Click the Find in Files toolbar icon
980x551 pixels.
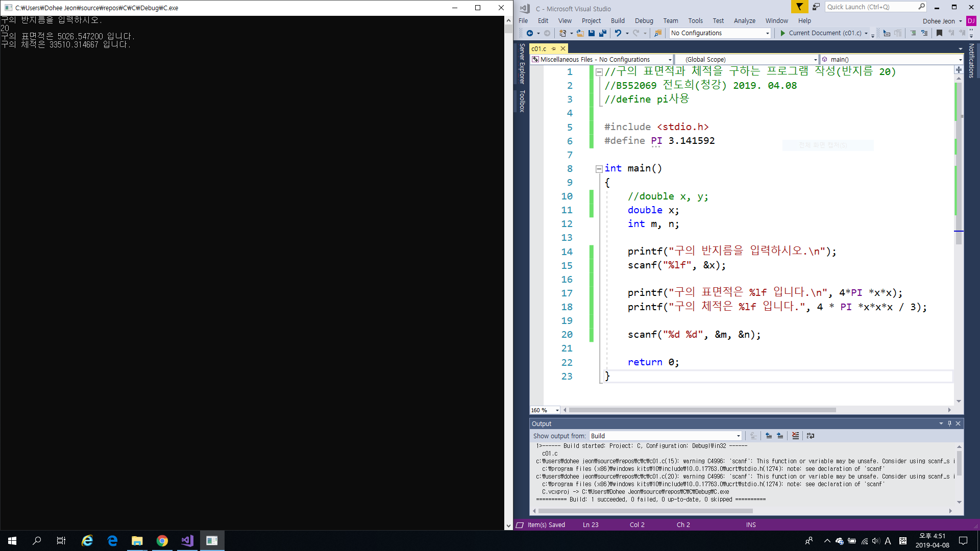(x=658, y=33)
